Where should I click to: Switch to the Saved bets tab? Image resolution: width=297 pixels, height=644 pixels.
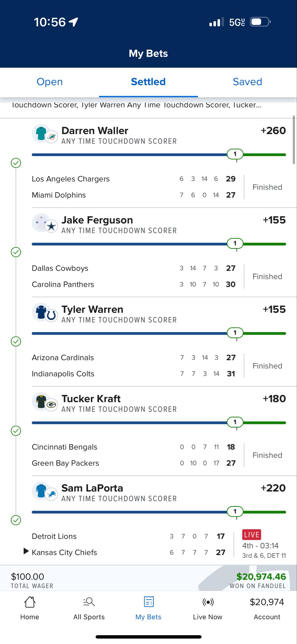(x=247, y=82)
